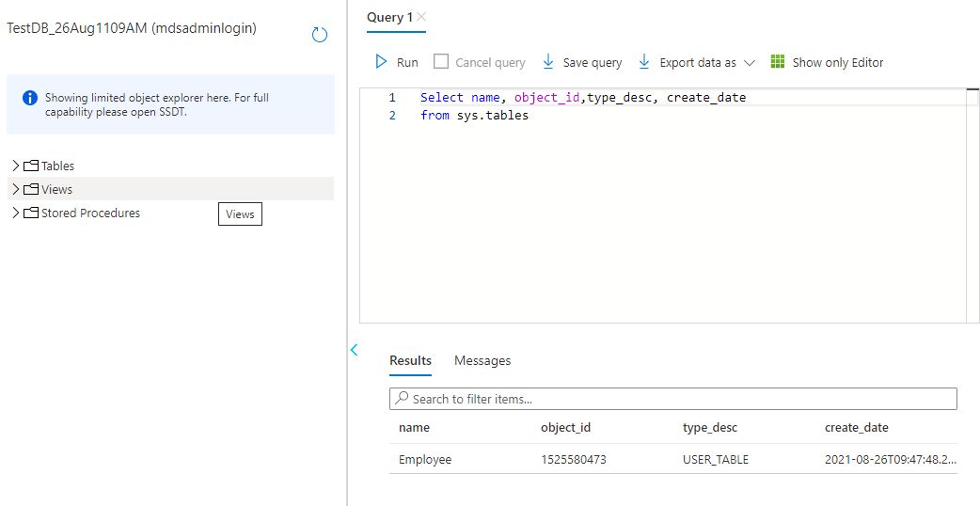The image size is (980, 506).
Task: Toggle the Cancel query checkbox
Action: (441, 62)
